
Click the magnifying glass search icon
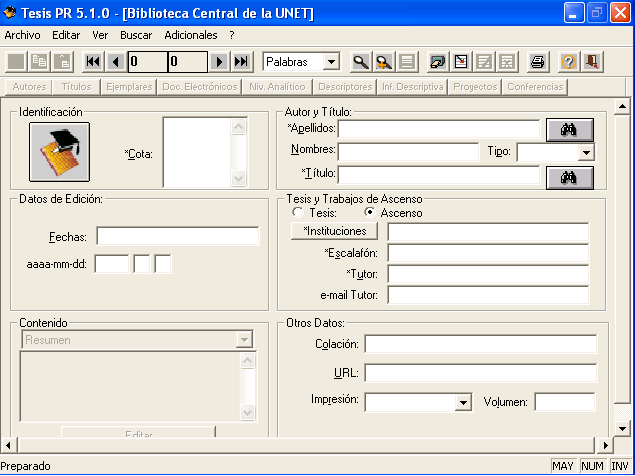coord(360,62)
